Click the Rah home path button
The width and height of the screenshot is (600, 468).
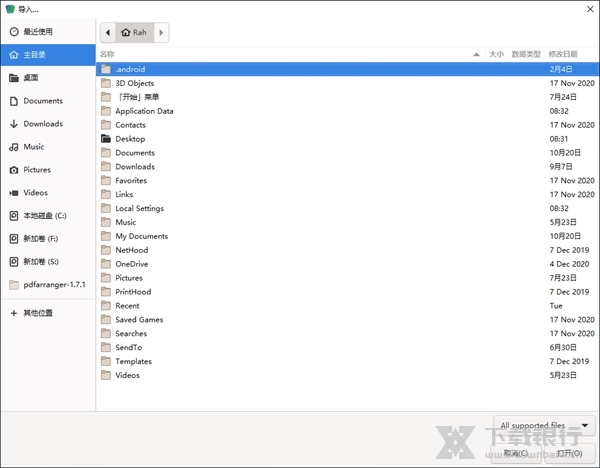coord(135,32)
